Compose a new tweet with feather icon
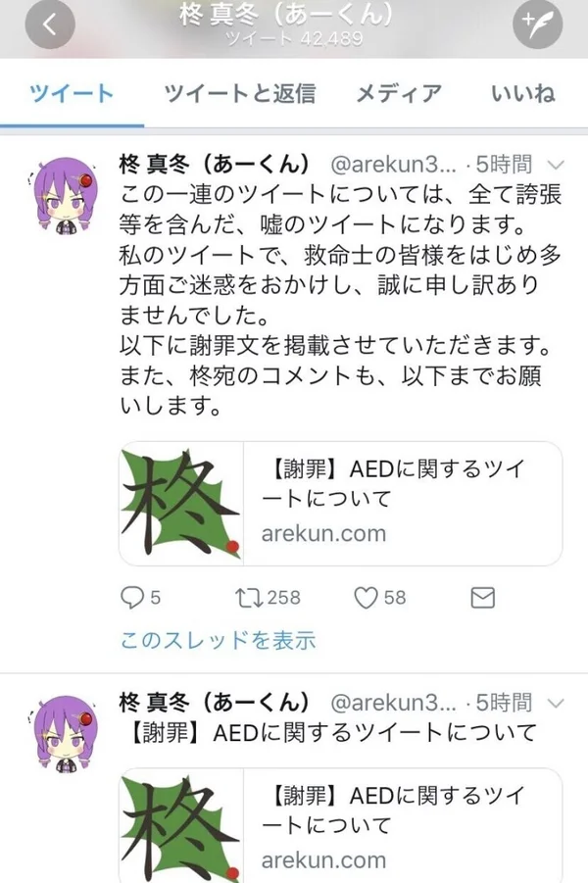588x883 pixels. (x=537, y=24)
